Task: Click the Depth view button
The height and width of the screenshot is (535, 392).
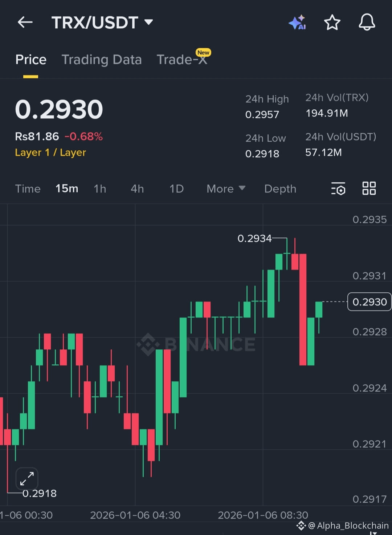Action: (280, 189)
